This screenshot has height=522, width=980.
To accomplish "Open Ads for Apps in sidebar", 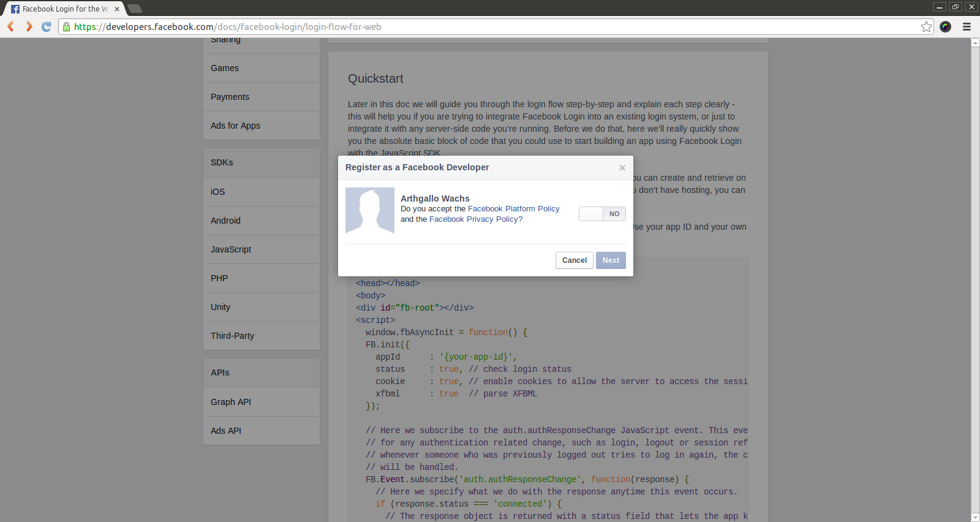I will click(262, 126).
